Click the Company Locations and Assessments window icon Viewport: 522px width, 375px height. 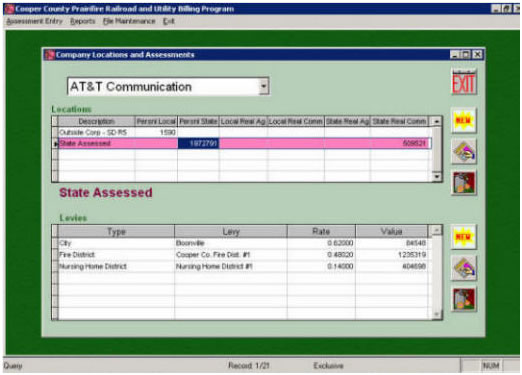pyautogui.click(x=50, y=55)
